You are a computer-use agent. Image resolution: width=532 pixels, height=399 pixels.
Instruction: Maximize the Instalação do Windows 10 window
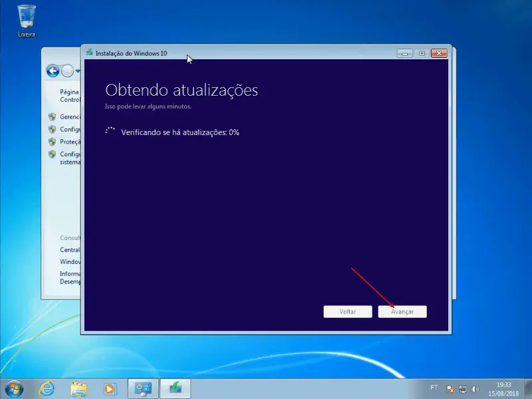[422, 53]
